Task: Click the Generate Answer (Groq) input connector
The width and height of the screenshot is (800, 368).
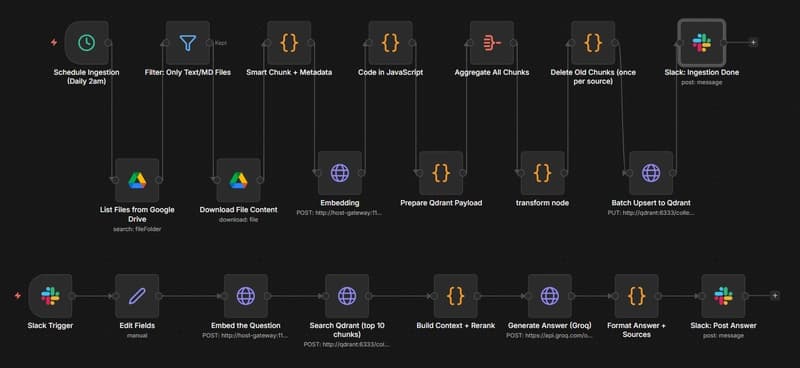Action: click(x=528, y=296)
